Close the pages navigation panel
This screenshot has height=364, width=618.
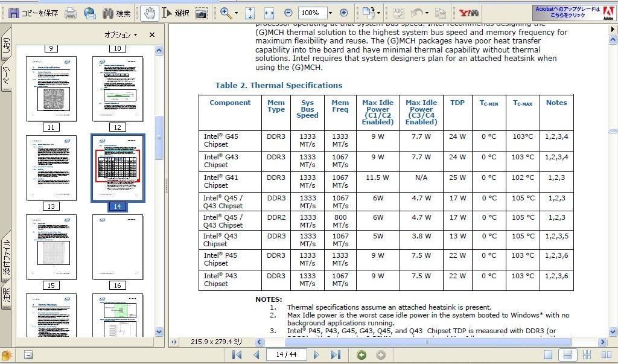coord(151,34)
